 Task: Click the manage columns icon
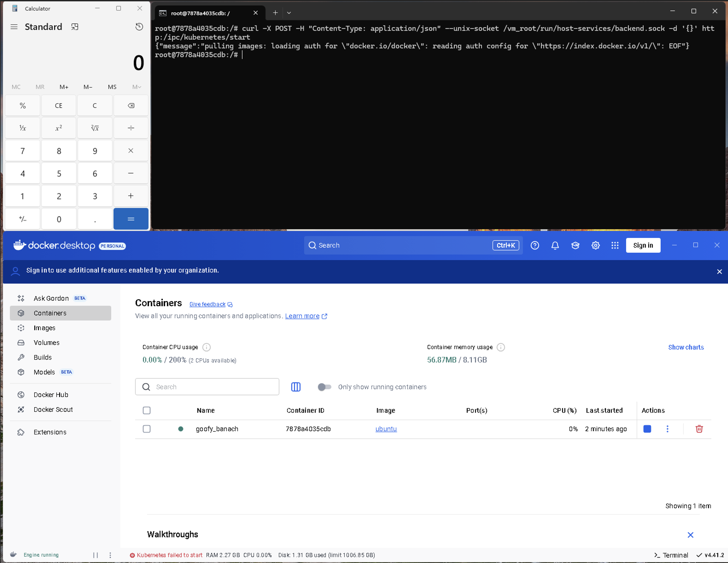click(x=296, y=387)
